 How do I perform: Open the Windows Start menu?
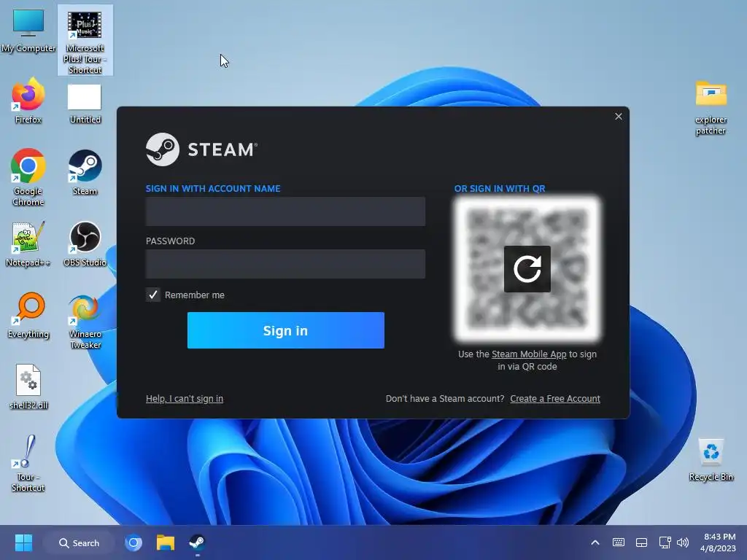(x=23, y=542)
